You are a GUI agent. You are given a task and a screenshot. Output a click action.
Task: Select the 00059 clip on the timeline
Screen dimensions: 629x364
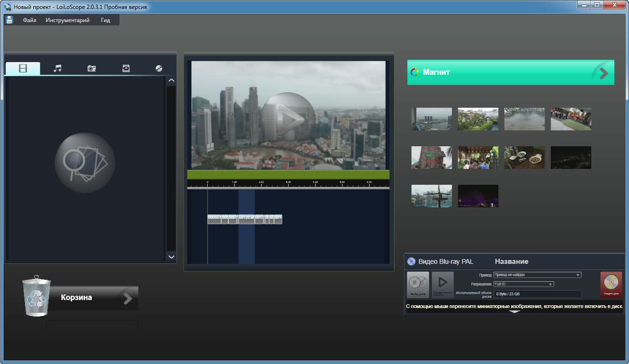[x=214, y=219]
